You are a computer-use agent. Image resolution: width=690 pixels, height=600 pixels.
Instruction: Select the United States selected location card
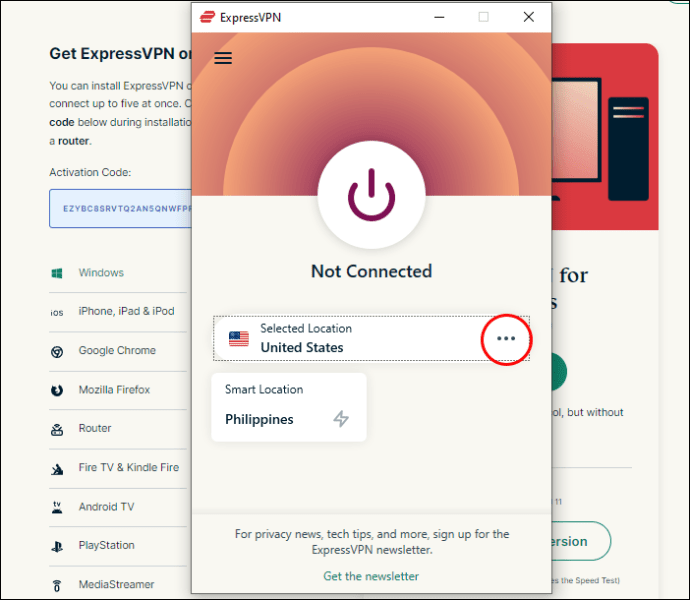point(371,338)
